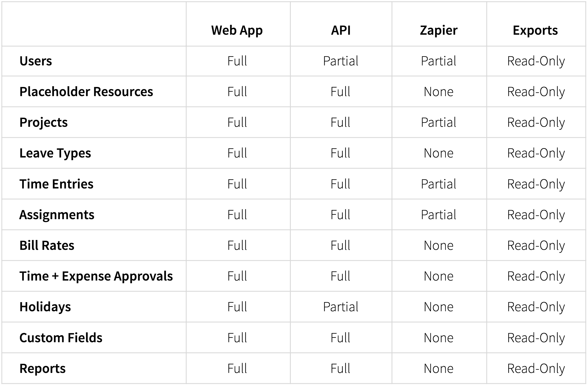Select the None cell for Placeholder Resources Zapier
Screen dimensions: 588x386
point(439,92)
